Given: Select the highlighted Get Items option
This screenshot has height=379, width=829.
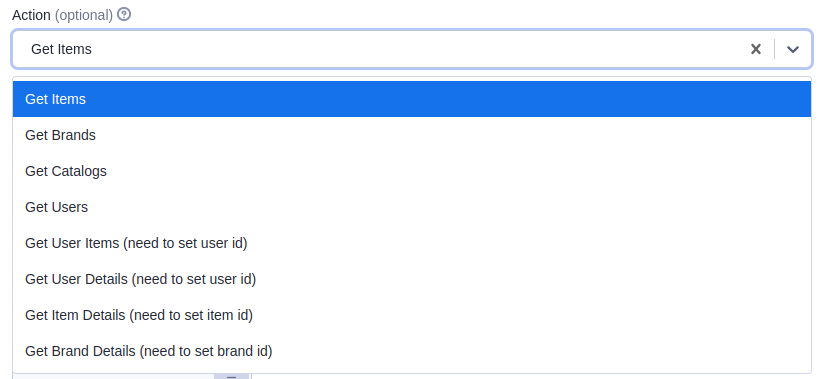Looking at the screenshot, I should point(412,99).
